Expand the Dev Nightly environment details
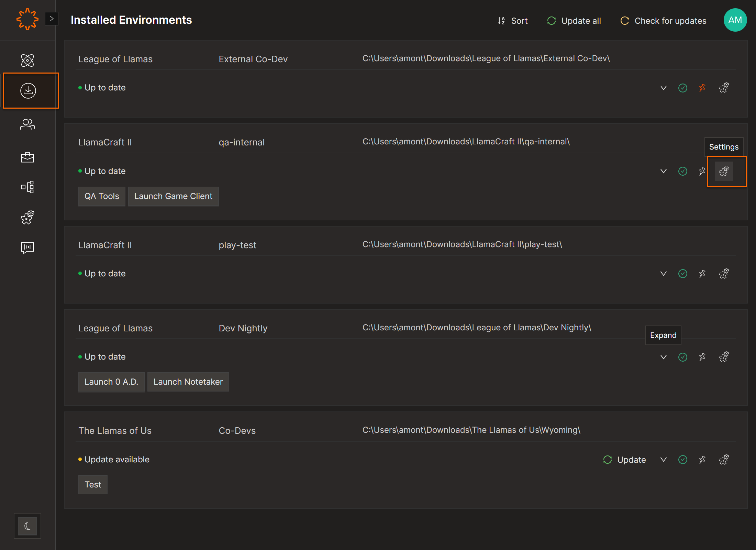 663,357
